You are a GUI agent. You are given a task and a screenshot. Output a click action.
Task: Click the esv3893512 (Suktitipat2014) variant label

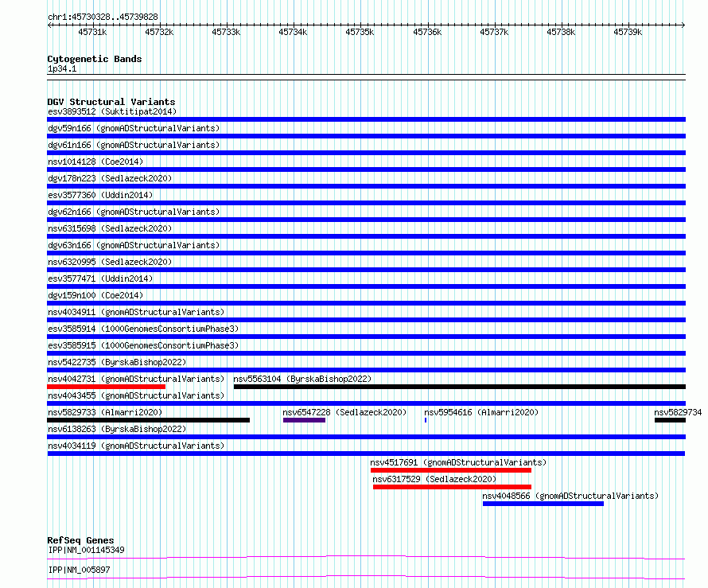(112, 111)
